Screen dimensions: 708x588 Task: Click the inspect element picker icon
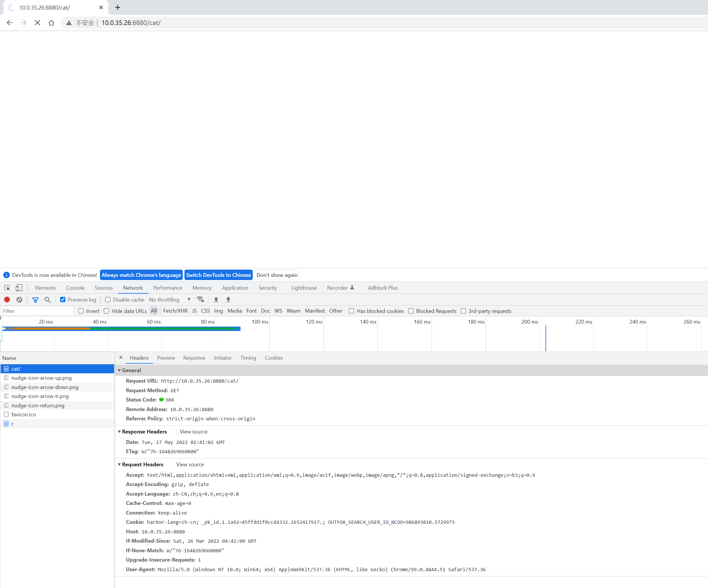[7, 288]
